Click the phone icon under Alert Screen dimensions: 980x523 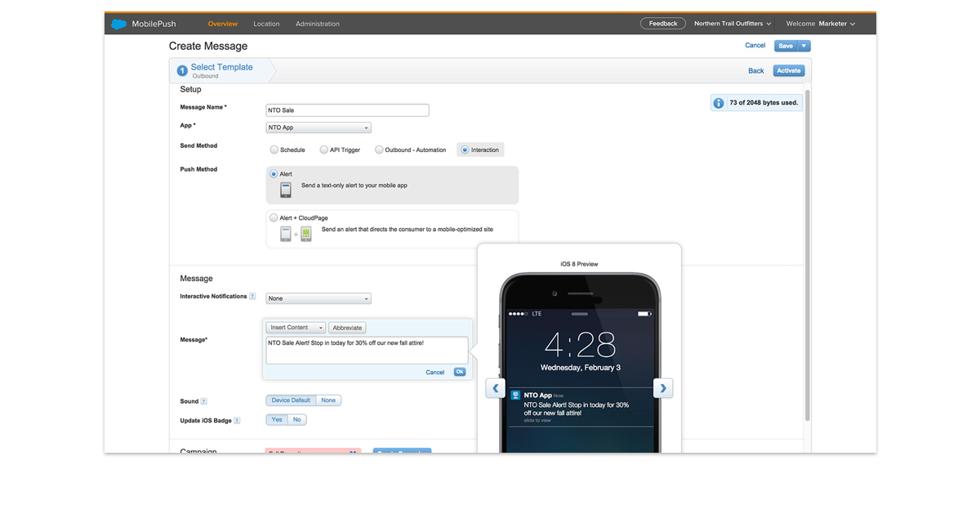tap(286, 190)
